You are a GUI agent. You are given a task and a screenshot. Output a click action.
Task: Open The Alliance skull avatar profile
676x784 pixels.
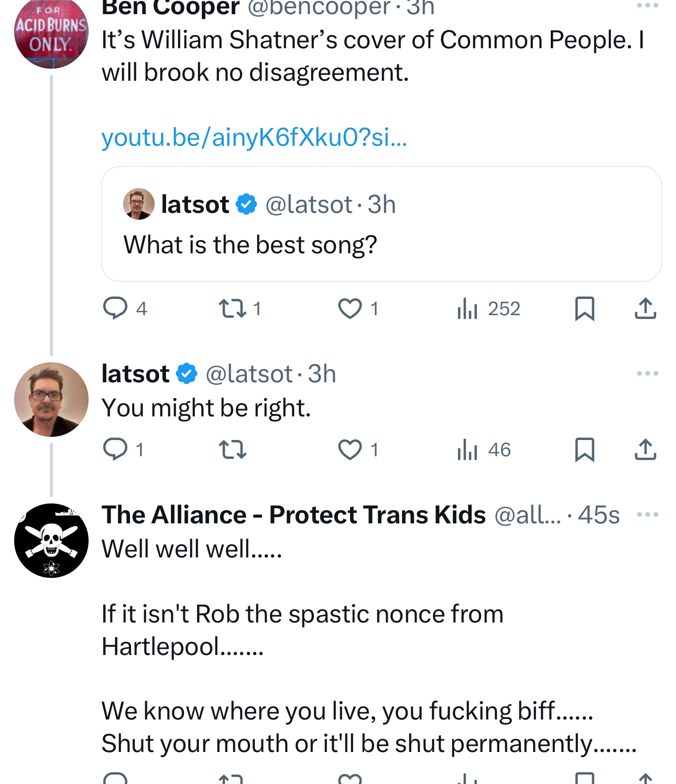click(51, 541)
